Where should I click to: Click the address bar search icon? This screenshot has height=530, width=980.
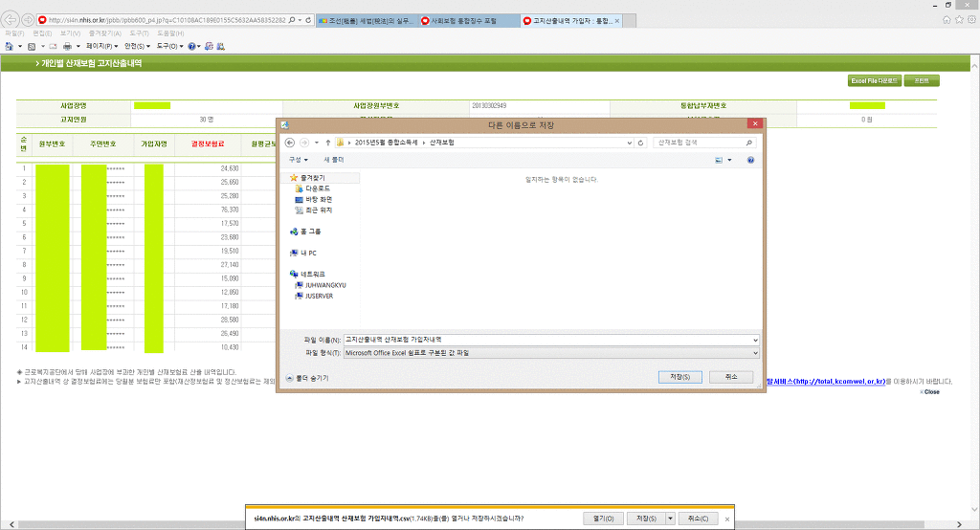292,20
